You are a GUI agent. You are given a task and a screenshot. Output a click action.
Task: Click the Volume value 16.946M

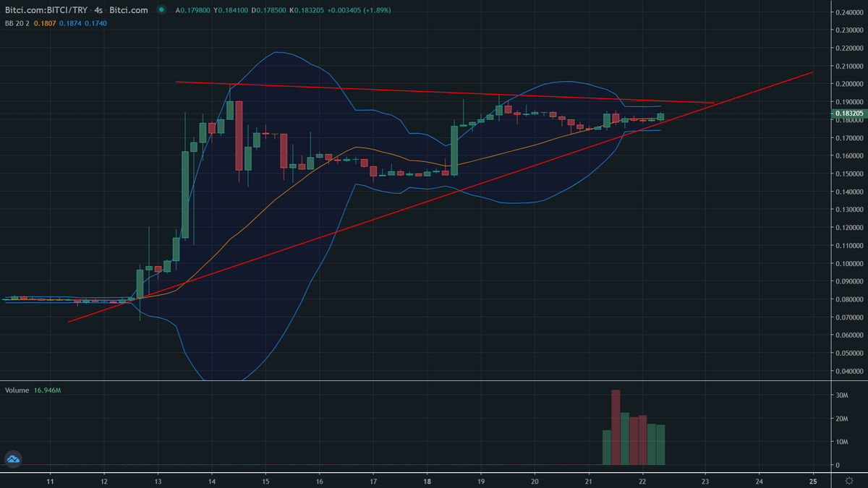click(x=47, y=390)
